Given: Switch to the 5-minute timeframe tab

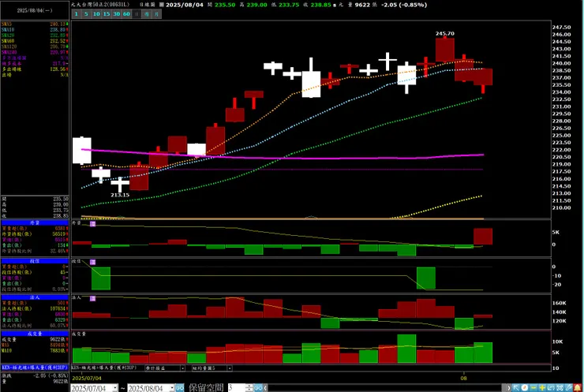Looking at the screenshot, I should click(86, 14).
